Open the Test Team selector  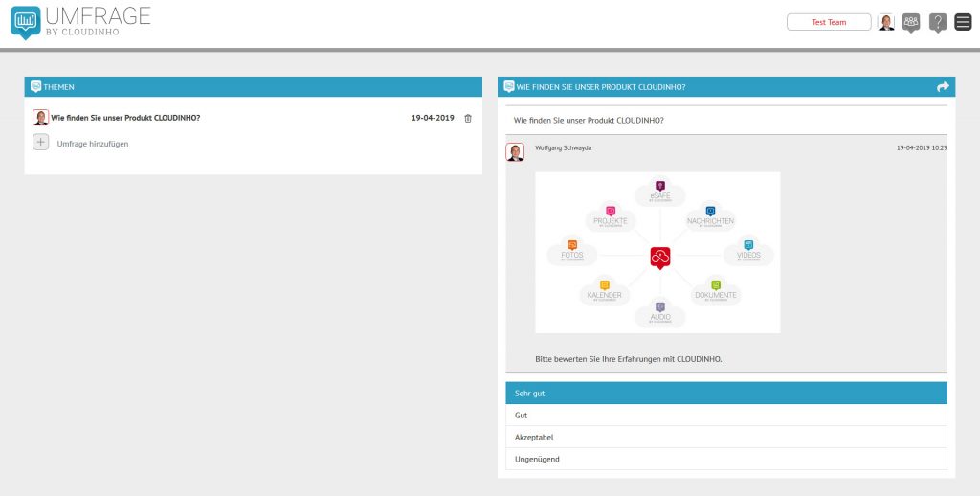829,22
